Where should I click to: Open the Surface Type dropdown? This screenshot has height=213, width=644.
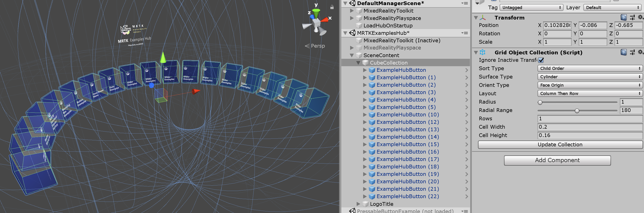[x=590, y=77]
